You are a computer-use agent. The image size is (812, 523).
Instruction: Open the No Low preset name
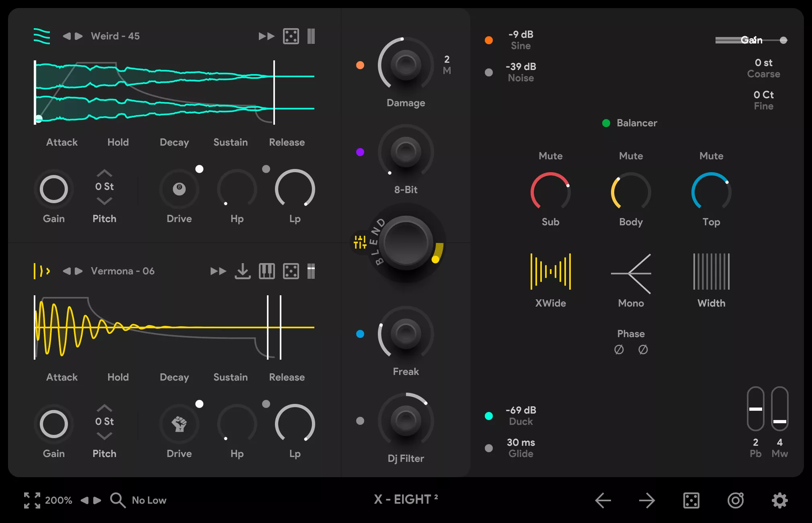coord(149,500)
